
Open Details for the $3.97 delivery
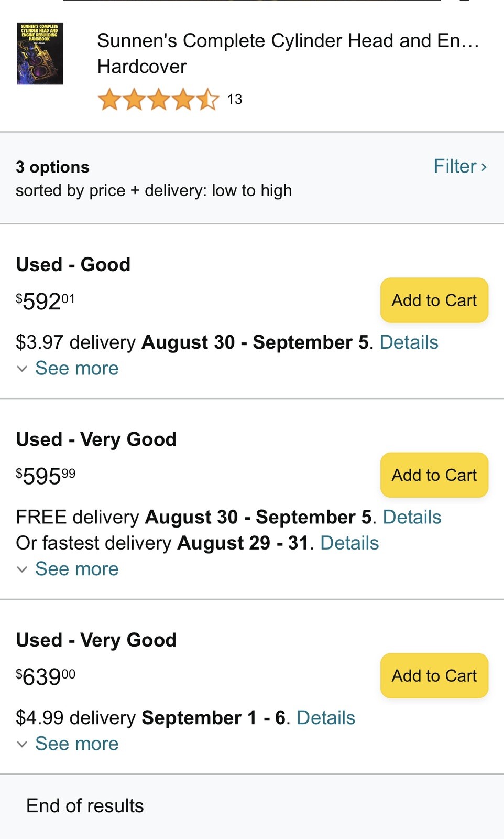pyautogui.click(x=409, y=342)
